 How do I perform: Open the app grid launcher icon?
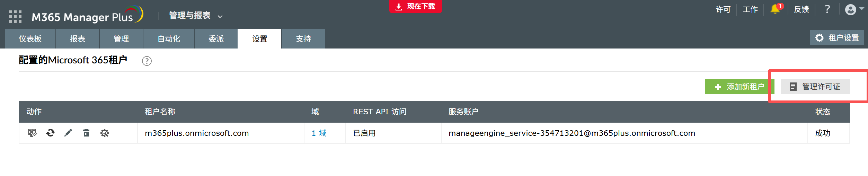tap(15, 17)
